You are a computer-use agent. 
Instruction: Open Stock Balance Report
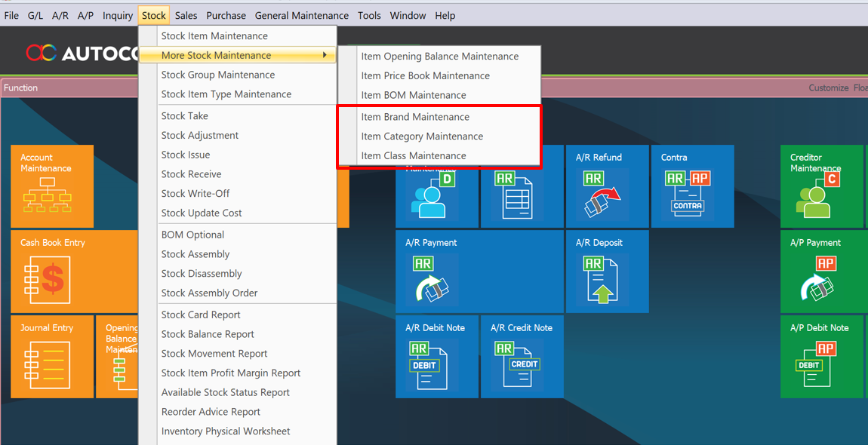[238, 333]
